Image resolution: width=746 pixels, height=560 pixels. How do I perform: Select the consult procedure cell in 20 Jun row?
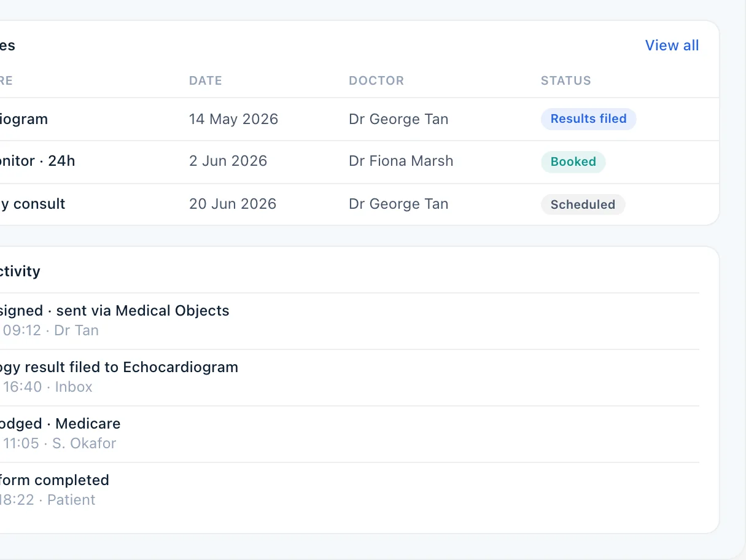[33, 204]
